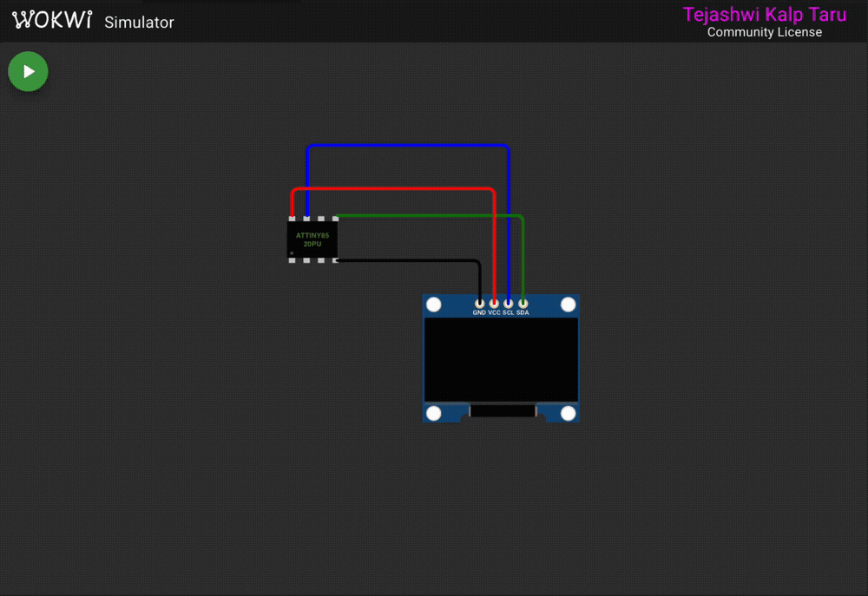This screenshot has width=868, height=596.
Task: Click the SCL pin on the OLED
Action: click(508, 303)
